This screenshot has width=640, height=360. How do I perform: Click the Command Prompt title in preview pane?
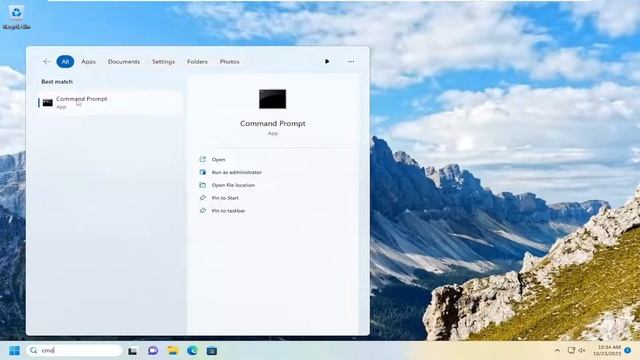[x=273, y=123]
